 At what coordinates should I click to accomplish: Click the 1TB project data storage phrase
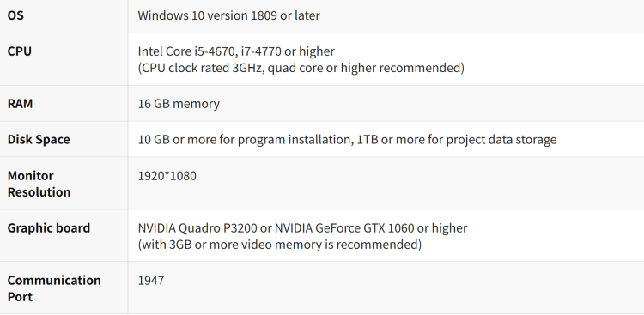pos(456,140)
